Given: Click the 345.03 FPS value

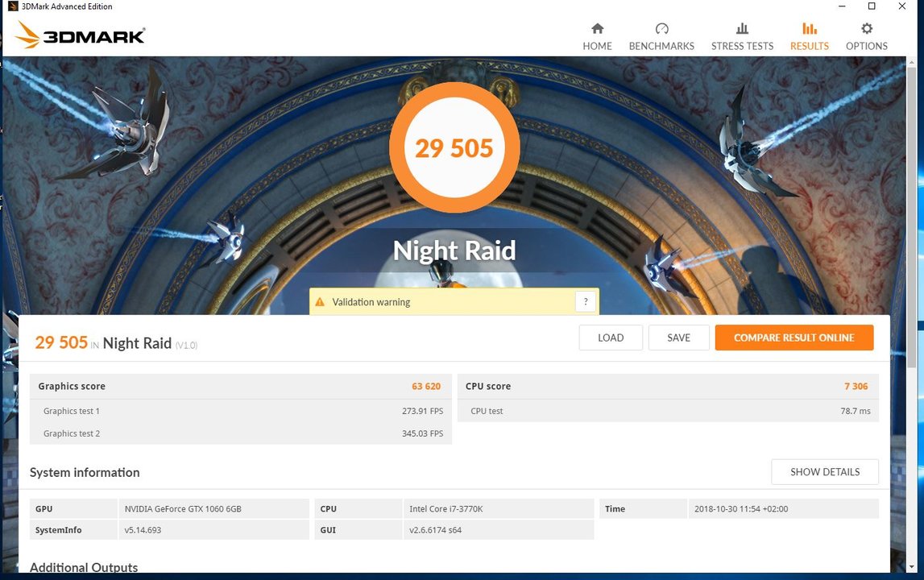Looking at the screenshot, I should [422, 434].
